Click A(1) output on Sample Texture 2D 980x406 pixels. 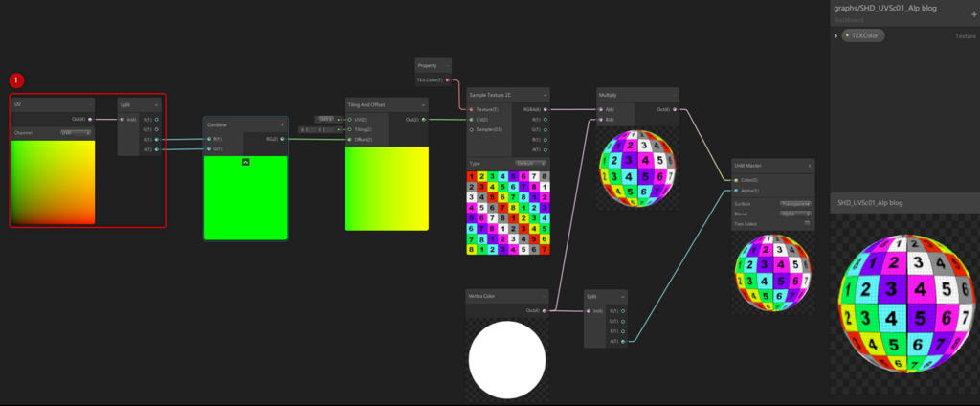[x=545, y=150]
